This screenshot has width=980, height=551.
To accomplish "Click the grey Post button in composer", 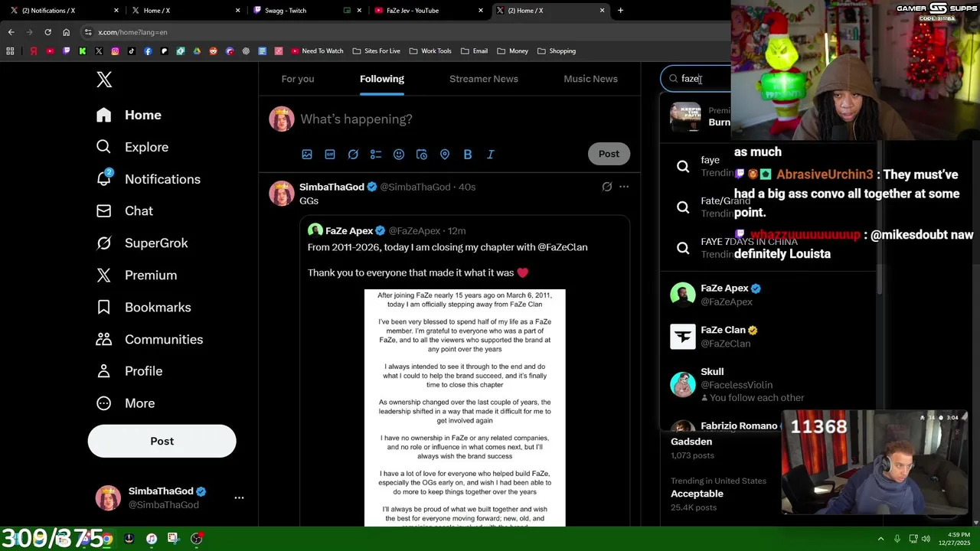I will [609, 154].
